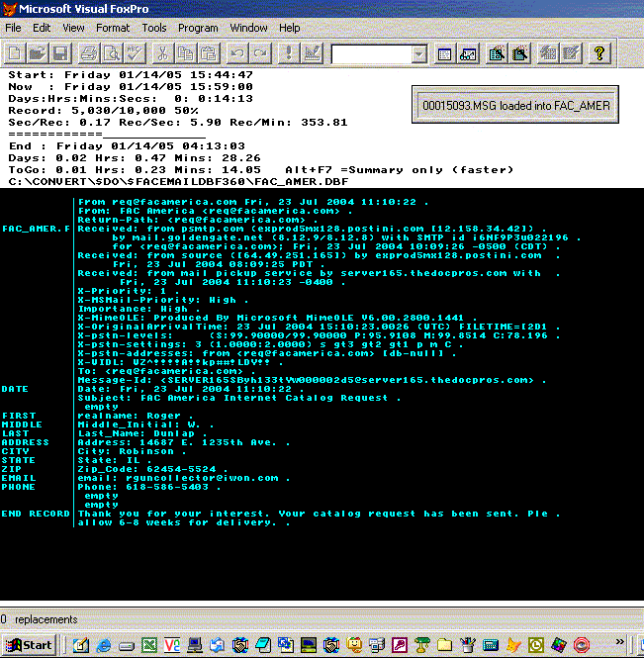Click the Print toolbar icon
This screenshot has width=644, height=658.
pyautogui.click(x=89, y=53)
